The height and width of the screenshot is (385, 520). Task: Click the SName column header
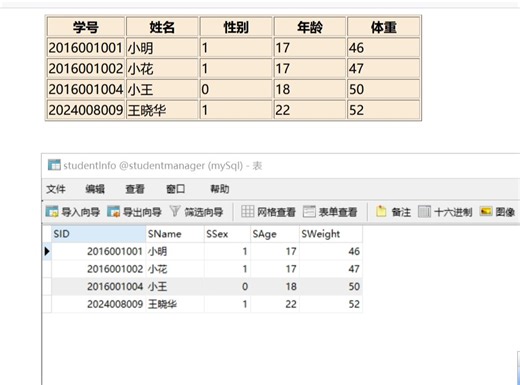pyautogui.click(x=175, y=234)
